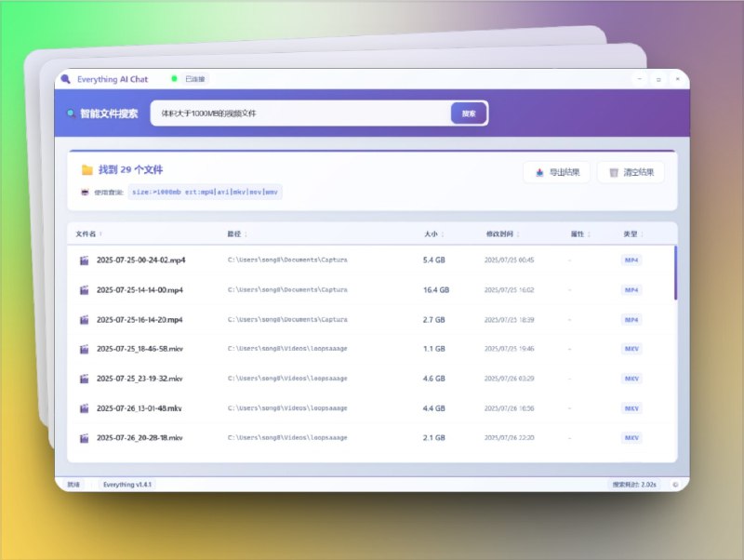The width and height of the screenshot is (744, 560).
Task: Toggle sort order on the 大小 column
Action: [x=438, y=234]
